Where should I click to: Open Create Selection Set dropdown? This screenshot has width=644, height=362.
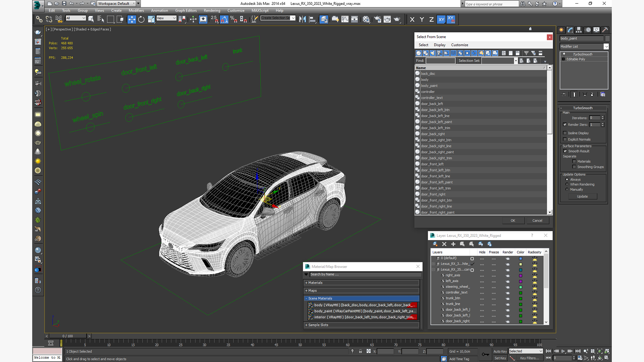278,18
